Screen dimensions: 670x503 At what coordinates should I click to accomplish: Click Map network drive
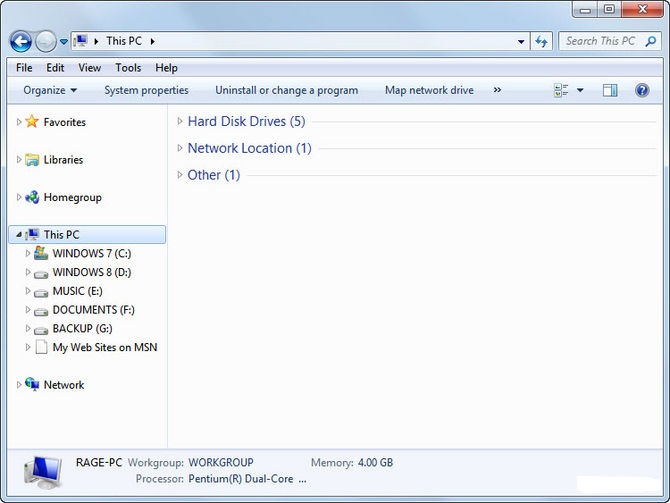click(429, 90)
